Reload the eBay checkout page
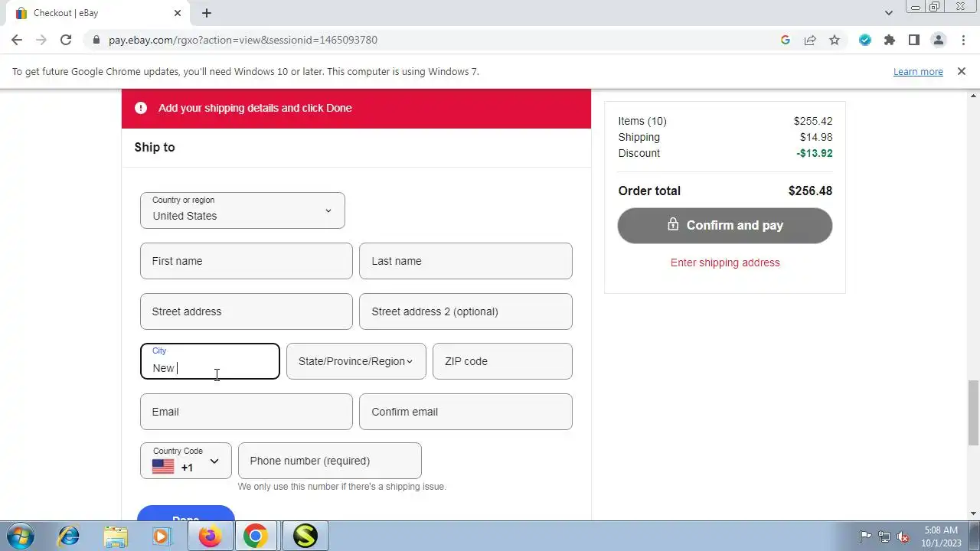980x551 pixels. click(66, 40)
